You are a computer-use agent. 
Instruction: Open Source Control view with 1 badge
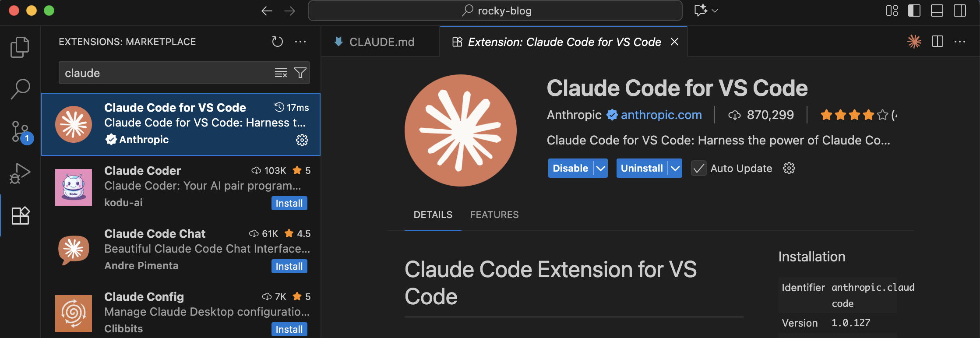point(21,132)
